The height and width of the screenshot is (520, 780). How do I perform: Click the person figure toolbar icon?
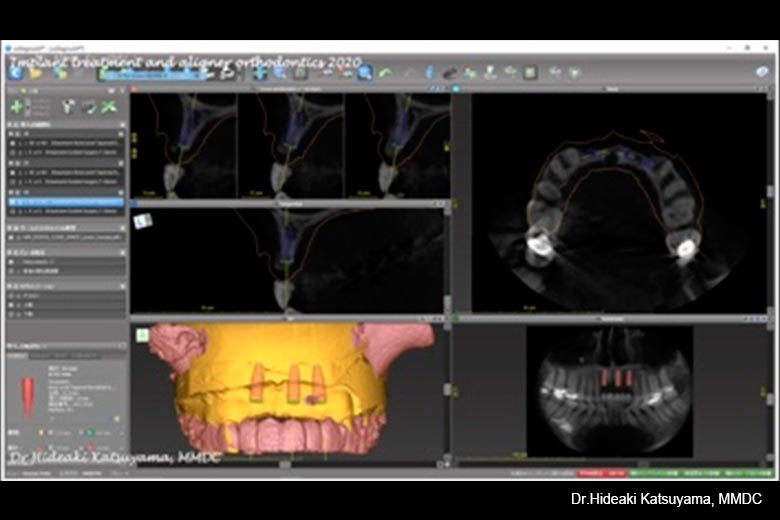(x=490, y=73)
